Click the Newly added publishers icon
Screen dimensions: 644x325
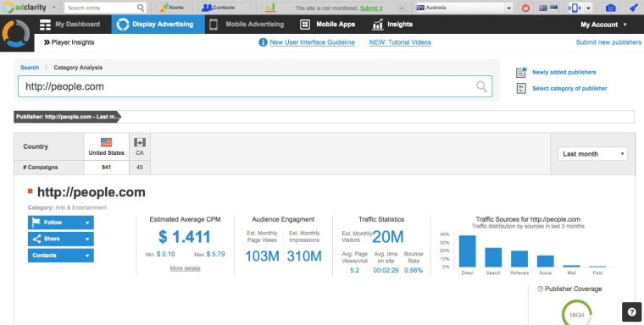[x=521, y=72]
